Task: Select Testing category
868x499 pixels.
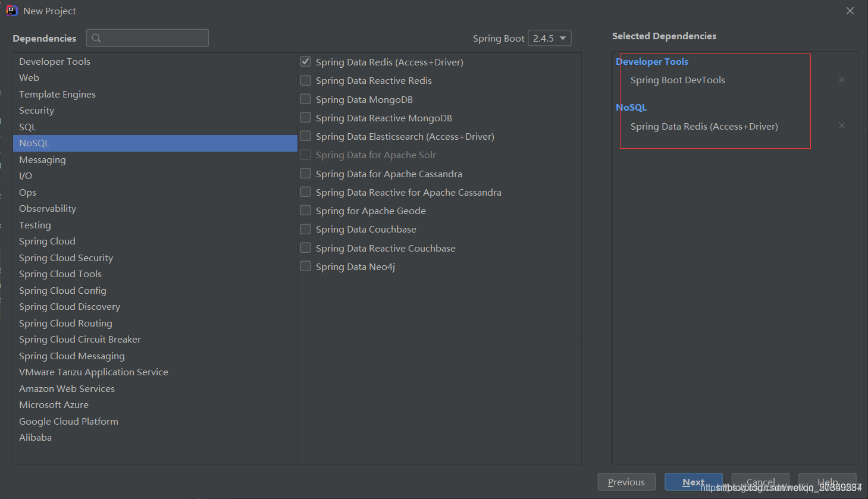Action: [155, 225]
